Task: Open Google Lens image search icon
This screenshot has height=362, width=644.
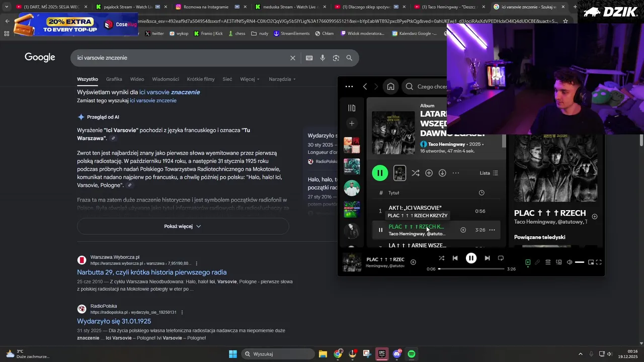Action: [336, 58]
